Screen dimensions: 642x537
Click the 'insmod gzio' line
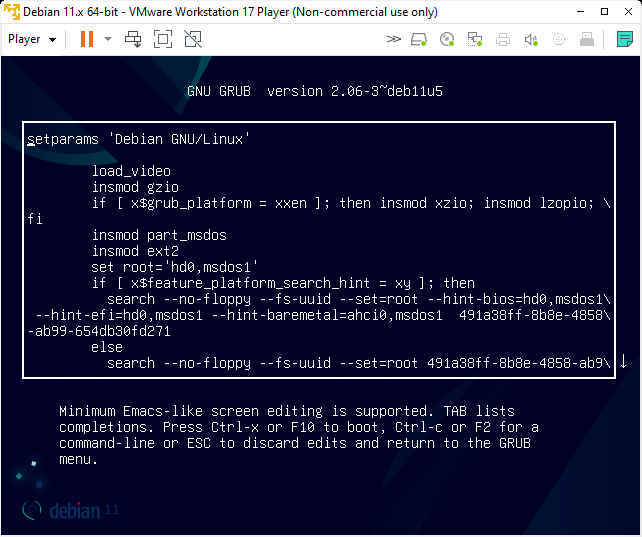click(x=135, y=187)
